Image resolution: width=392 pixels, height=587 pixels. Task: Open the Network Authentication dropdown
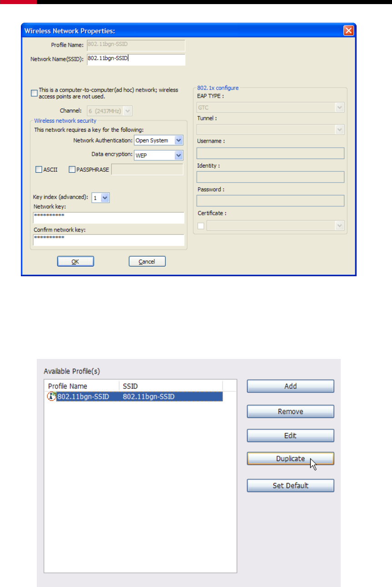(x=179, y=140)
